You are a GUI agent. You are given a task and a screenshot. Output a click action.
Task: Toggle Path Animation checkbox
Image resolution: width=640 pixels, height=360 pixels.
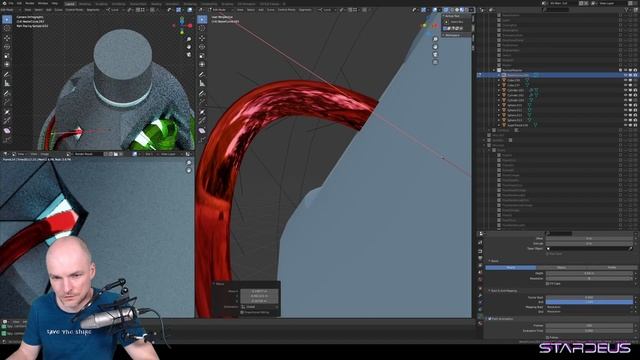pyautogui.click(x=490, y=319)
